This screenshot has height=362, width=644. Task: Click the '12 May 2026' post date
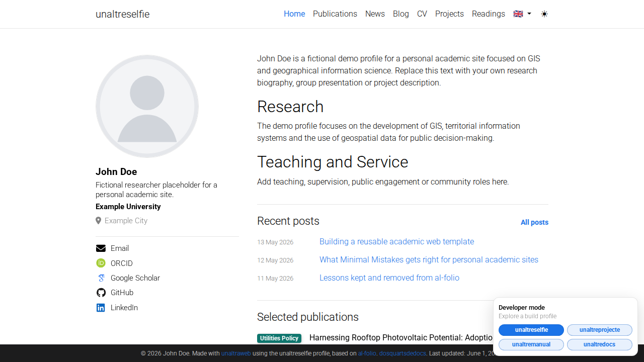(x=275, y=260)
